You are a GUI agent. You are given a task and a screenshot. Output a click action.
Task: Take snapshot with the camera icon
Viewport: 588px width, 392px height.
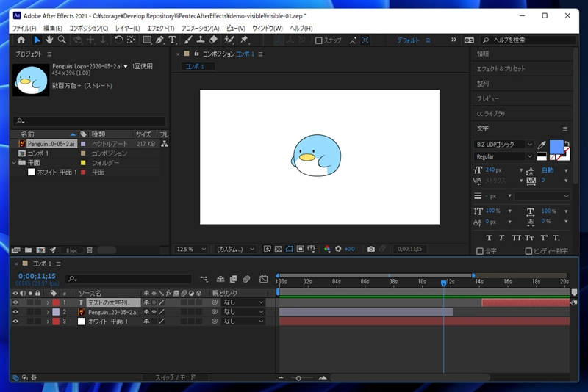coord(371,249)
